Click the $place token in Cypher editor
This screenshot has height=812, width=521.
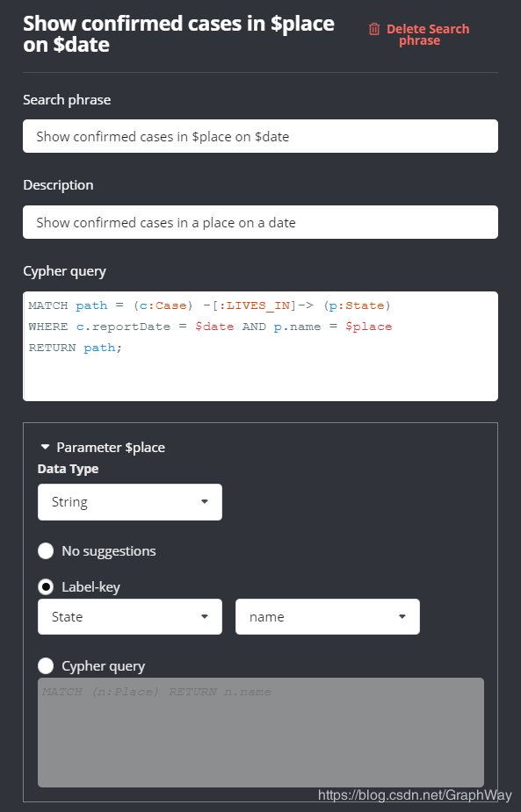click(369, 327)
